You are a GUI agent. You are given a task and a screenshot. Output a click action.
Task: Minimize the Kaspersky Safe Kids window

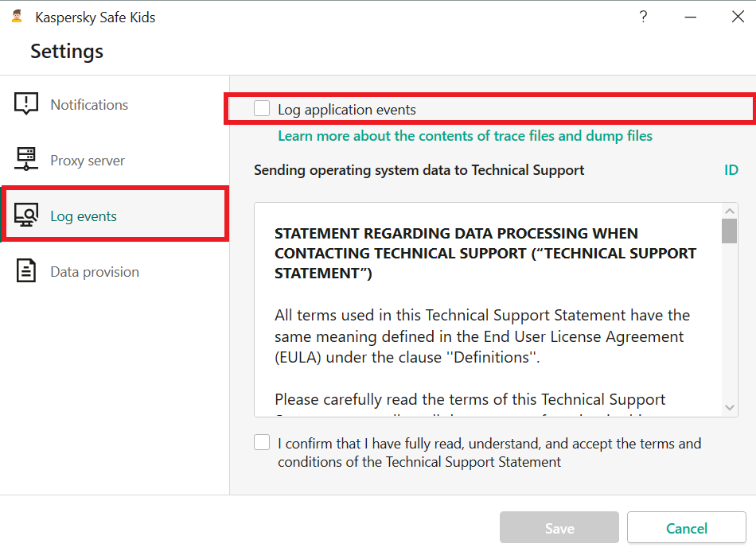690,17
